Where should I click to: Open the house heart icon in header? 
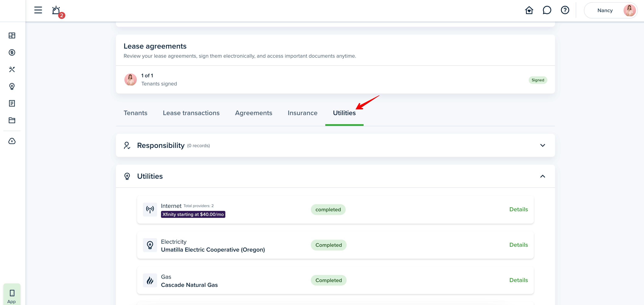tap(529, 10)
